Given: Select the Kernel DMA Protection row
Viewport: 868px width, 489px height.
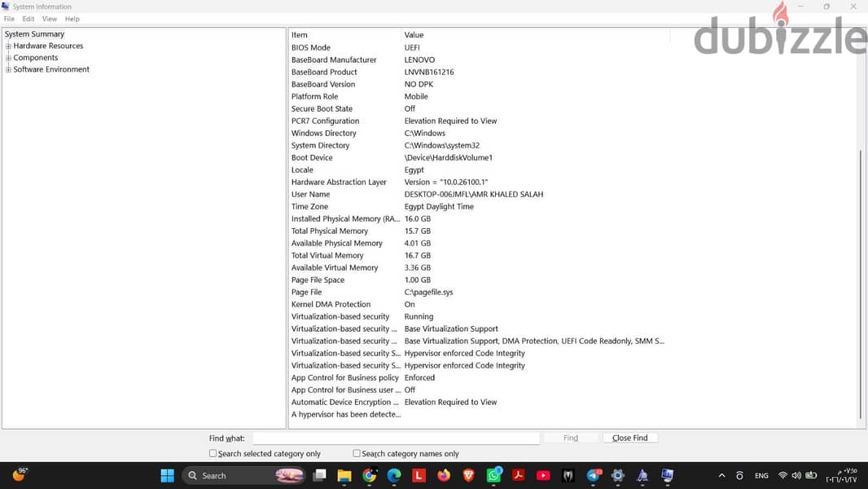Looking at the screenshot, I should pyautogui.click(x=479, y=304).
